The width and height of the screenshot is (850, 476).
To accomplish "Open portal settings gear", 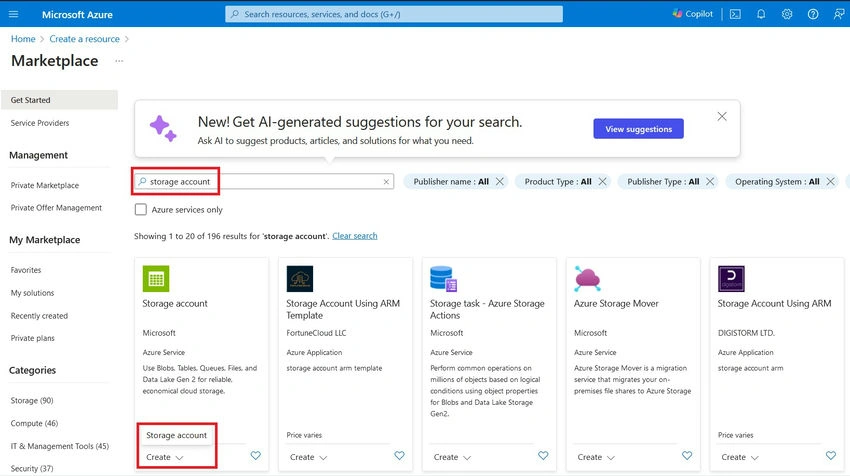I will click(x=787, y=14).
